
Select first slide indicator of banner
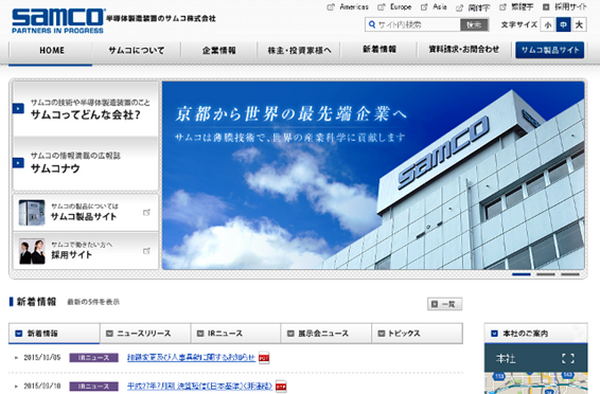[521, 274]
